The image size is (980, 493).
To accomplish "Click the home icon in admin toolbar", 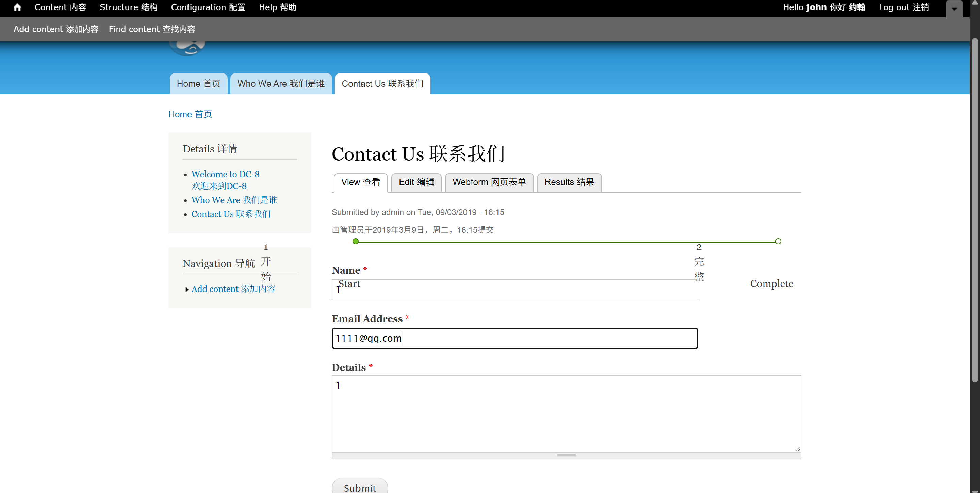I will tap(17, 7).
